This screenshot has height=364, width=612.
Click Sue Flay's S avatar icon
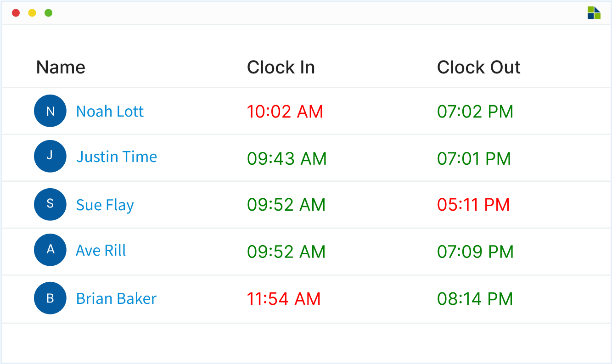51,204
